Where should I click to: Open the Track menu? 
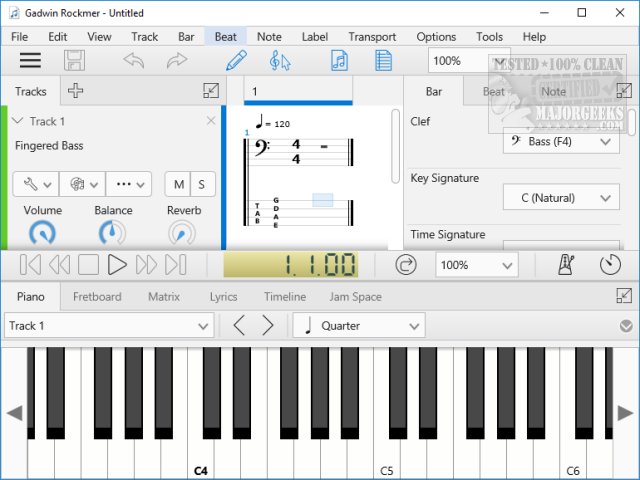pyautogui.click(x=144, y=37)
